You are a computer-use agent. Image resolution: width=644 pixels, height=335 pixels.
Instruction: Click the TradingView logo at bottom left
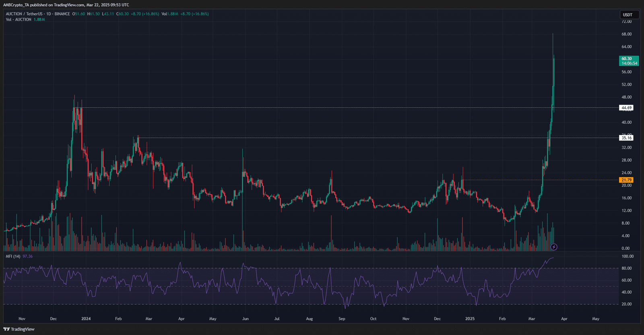pyautogui.click(x=19, y=329)
